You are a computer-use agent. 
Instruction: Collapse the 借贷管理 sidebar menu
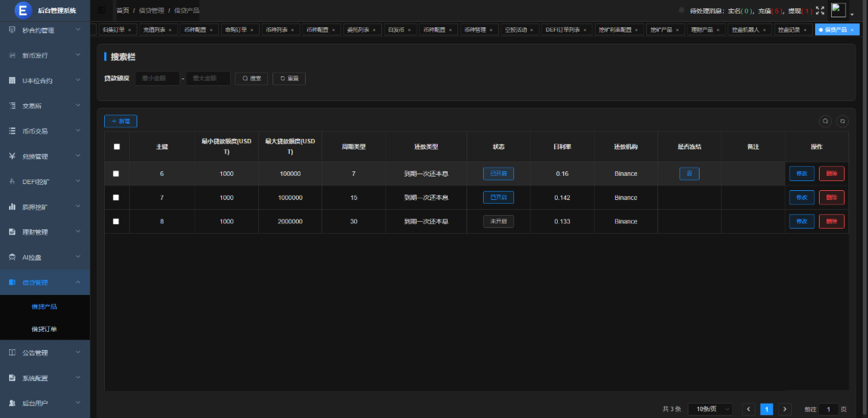click(45, 282)
